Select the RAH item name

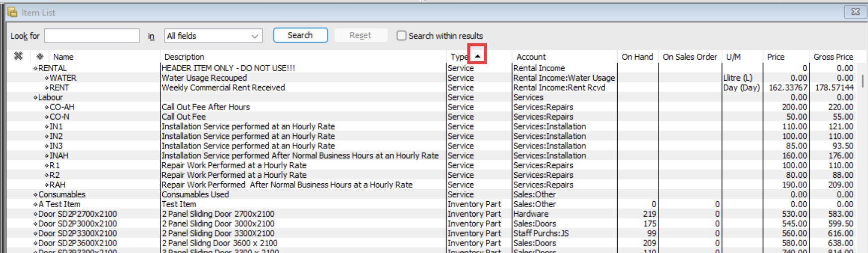pyautogui.click(x=57, y=185)
